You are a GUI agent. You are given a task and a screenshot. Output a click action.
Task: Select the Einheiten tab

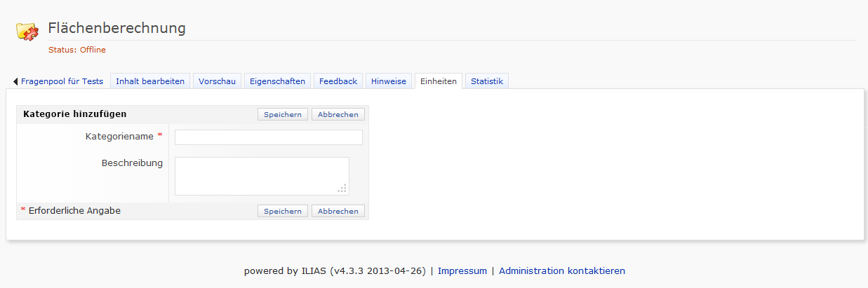(439, 81)
